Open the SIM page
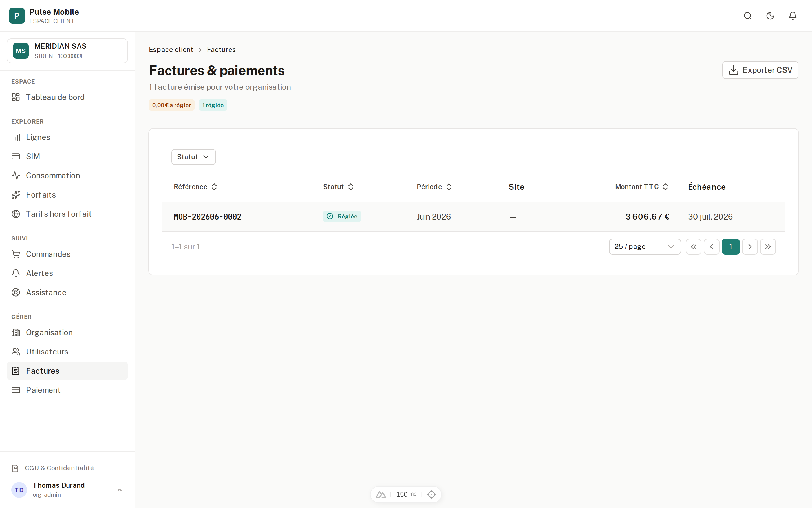This screenshot has width=812, height=508. click(67, 156)
